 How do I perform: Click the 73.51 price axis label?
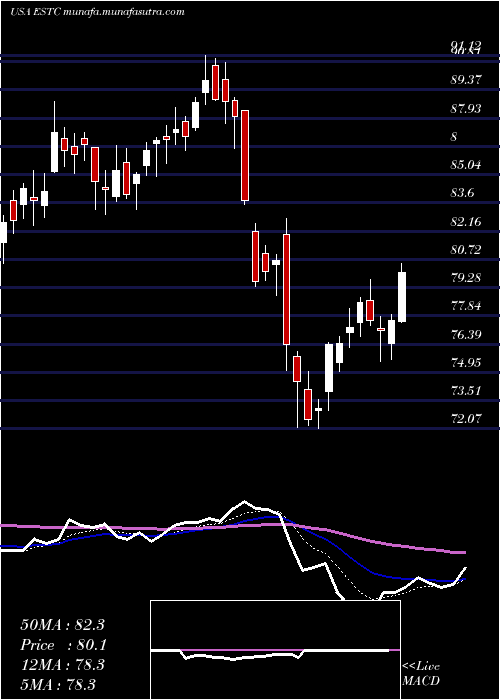click(x=466, y=391)
